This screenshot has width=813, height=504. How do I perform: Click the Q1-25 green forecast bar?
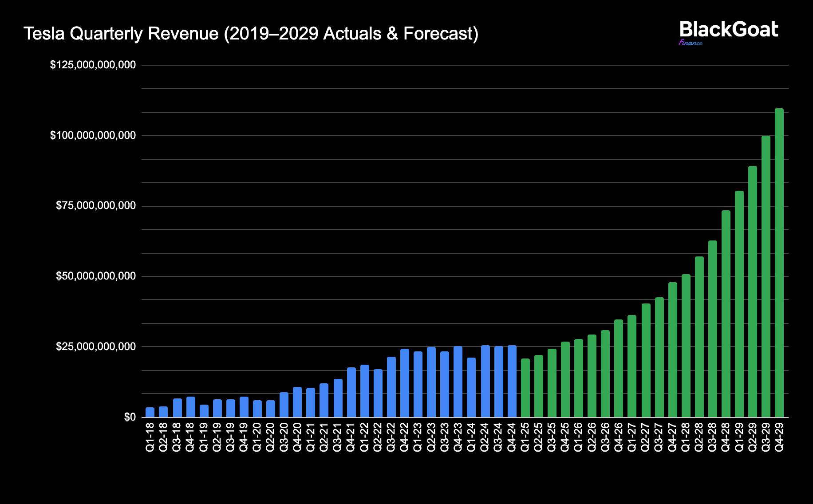point(525,388)
